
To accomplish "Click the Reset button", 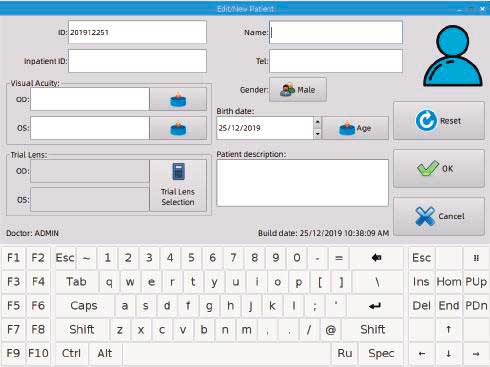I will pyautogui.click(x=439, y=121).
